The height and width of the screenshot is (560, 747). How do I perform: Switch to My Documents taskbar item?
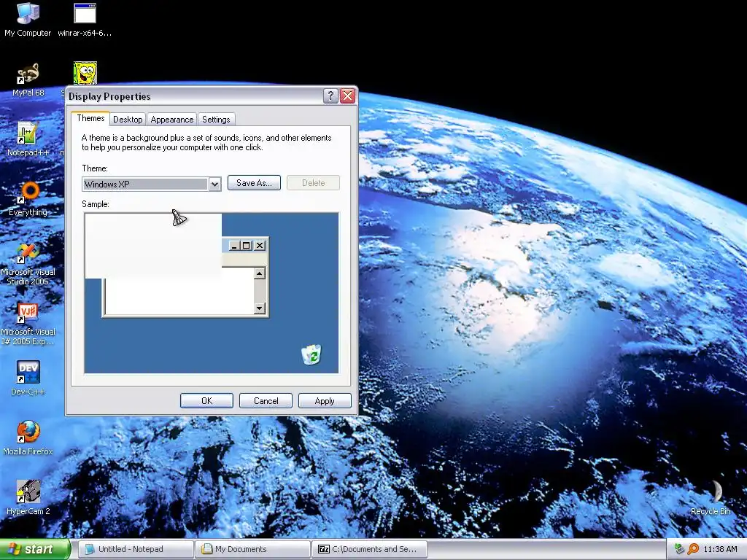pyautogui.click(x=252, y=549)
